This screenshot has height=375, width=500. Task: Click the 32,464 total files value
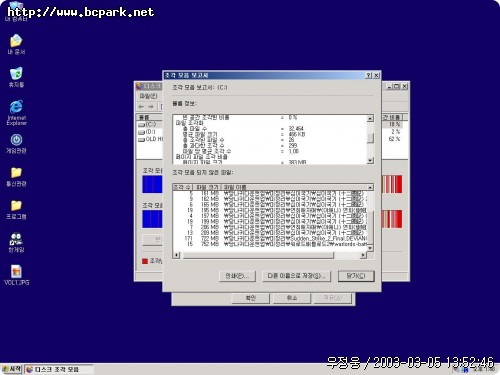click(296, 128)
